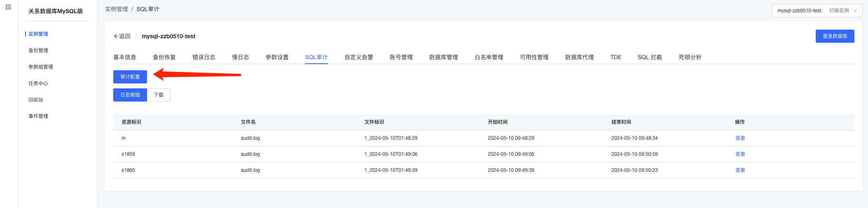This screenshot has width=868, height=208.
Task: Open the SQL 拦截 tab
Action: tap(650, 57)
